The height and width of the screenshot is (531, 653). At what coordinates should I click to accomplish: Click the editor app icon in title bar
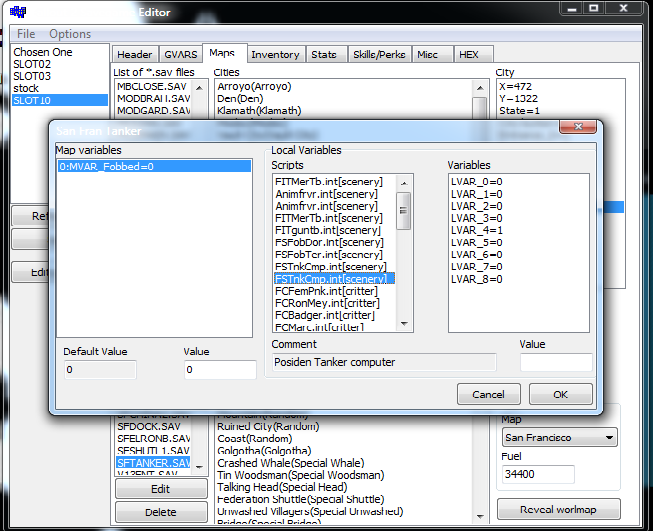pos(18,12)
